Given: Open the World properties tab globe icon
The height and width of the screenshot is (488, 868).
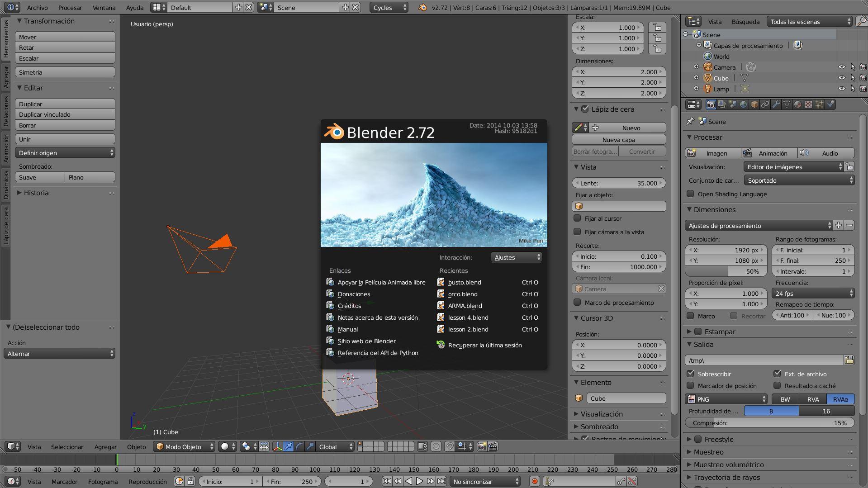Looking at the screenshot, I should [743, 104].
